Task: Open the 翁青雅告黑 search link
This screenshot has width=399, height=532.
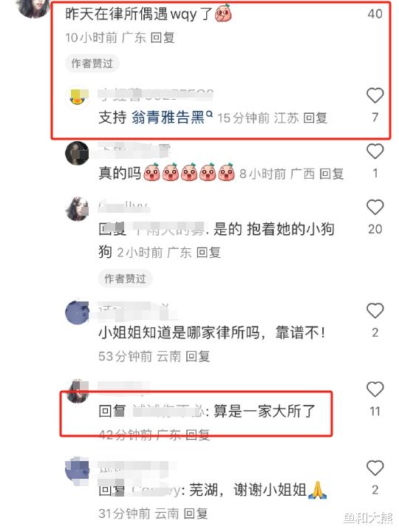Action: pos(171,117)
